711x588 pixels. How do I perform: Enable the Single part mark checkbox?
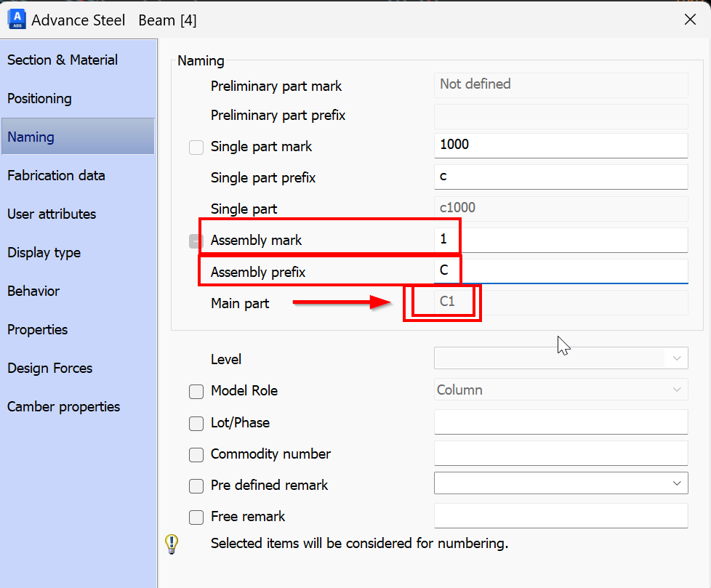196,148
